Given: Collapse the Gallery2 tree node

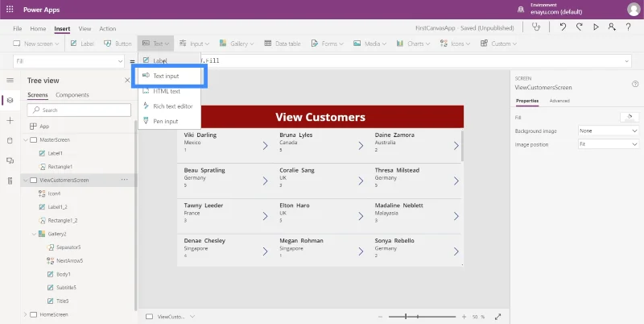Looking at the screenshot, I should click(35, 234).
